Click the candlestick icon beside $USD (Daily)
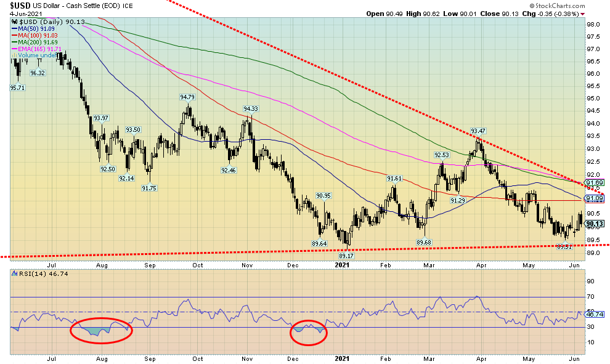The width and height of the screenshot is (610, 364). coord(14,22)
